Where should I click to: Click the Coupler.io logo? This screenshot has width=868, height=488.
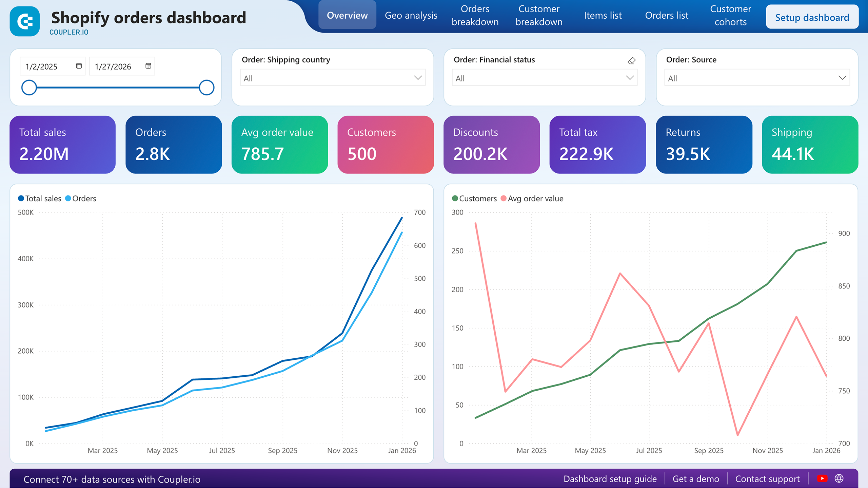24,21
